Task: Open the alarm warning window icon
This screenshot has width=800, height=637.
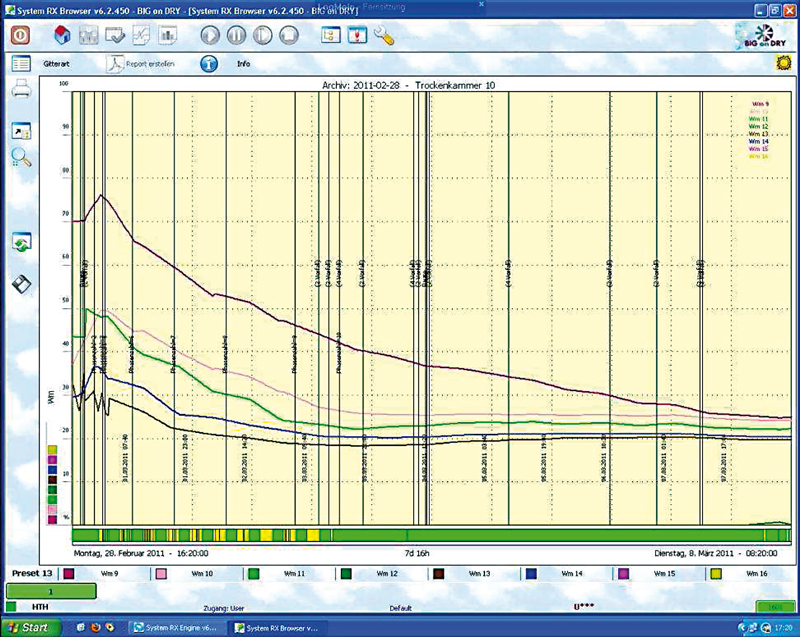Action: click(x=357, y=35)
